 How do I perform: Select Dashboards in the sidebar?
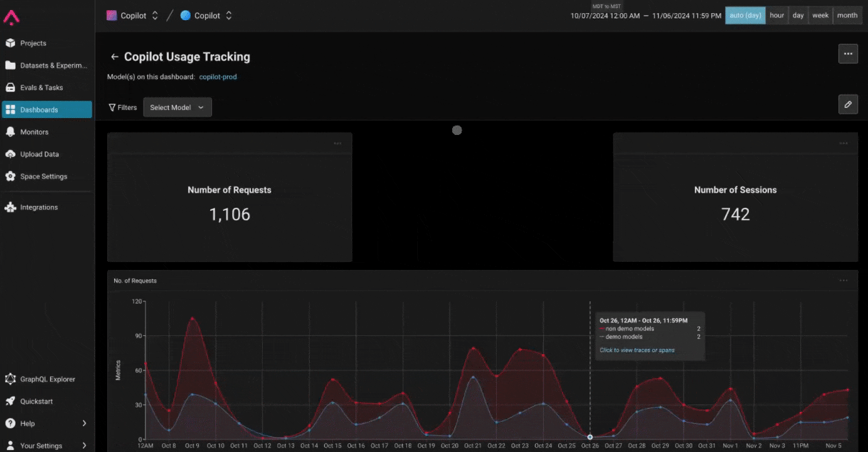(x=47, y=109)
